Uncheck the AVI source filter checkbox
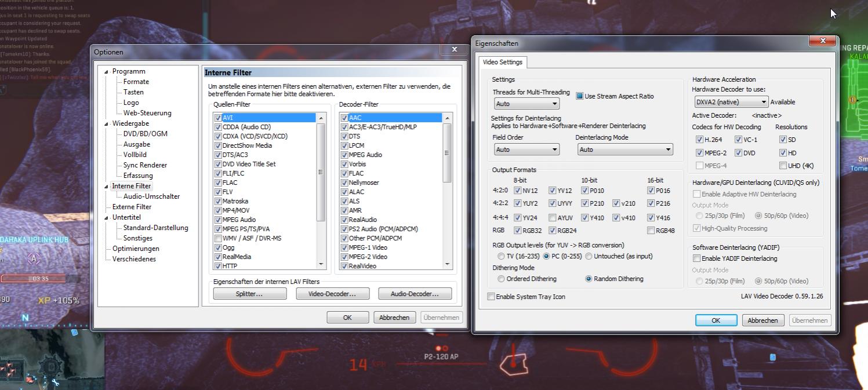The width and height of the screenshot is (868, 390). pyautogui.click(x=218, y=118)
